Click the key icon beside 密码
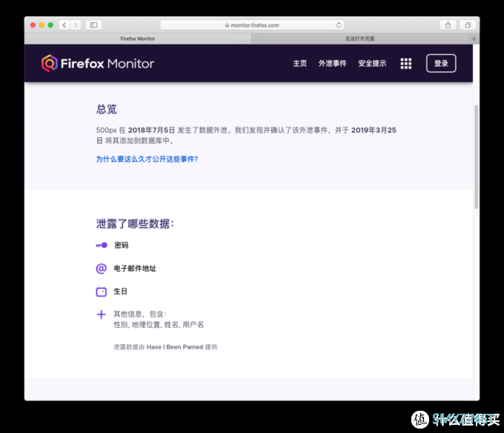Image resolution: width=504 pixels, height=433 pixels. 102,245
